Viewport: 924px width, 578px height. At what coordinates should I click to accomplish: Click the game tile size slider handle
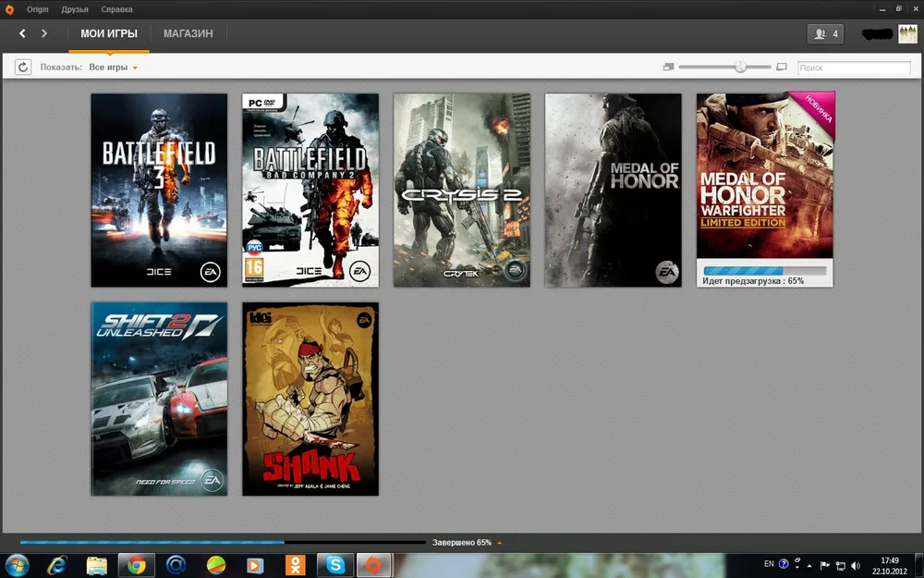click(740, 67)
